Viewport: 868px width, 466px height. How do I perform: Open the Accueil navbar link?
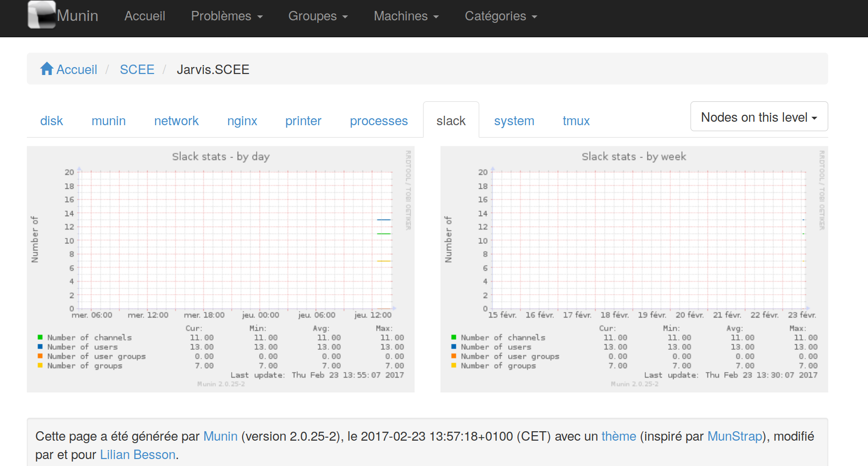coord(145,16)
